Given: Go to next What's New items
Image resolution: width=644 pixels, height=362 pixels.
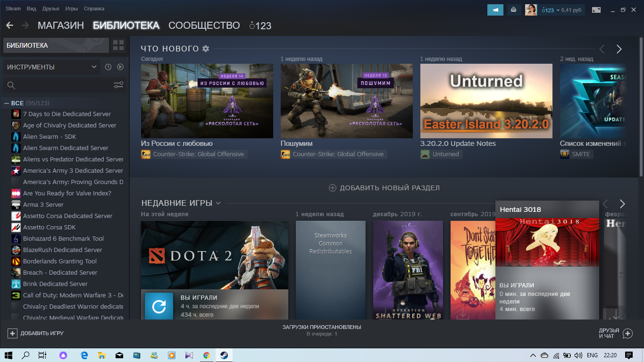Looking at the screenshot, I should tap(619, 49).
